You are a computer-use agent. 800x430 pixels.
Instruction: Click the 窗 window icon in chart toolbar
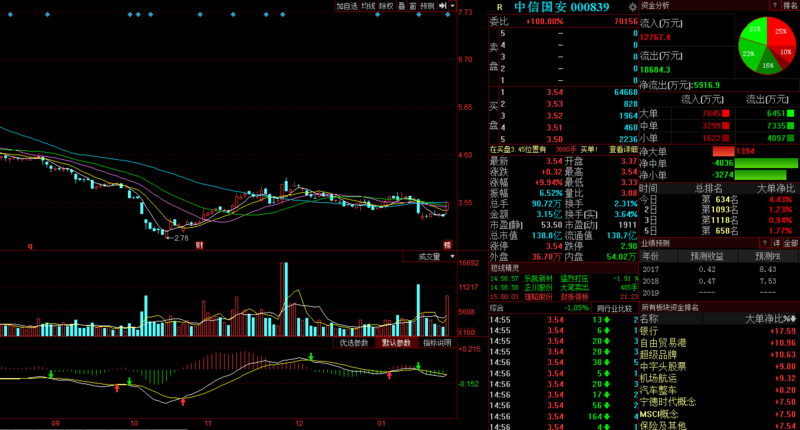[x=413, y=6]
